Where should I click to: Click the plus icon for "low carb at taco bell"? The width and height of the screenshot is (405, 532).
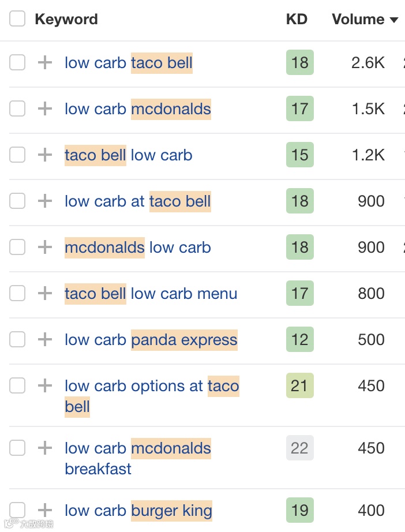(x=44, y=201)
